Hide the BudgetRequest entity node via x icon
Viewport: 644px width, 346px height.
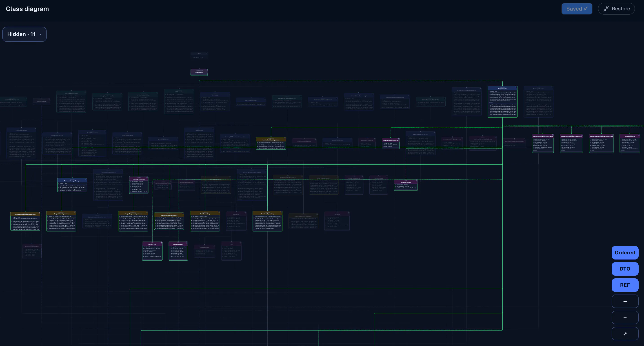[187, 242]
